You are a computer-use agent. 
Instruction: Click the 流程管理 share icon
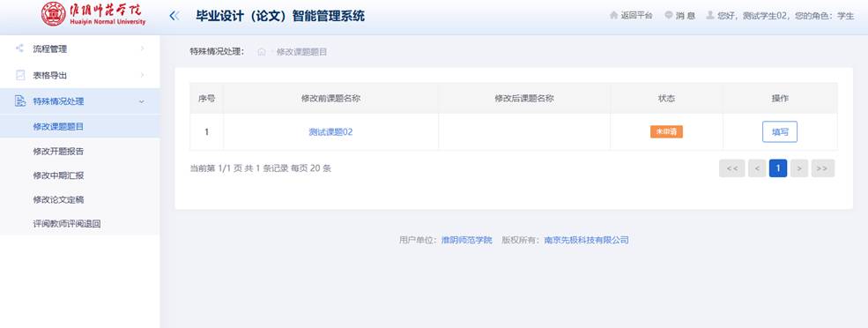point(20,48)
